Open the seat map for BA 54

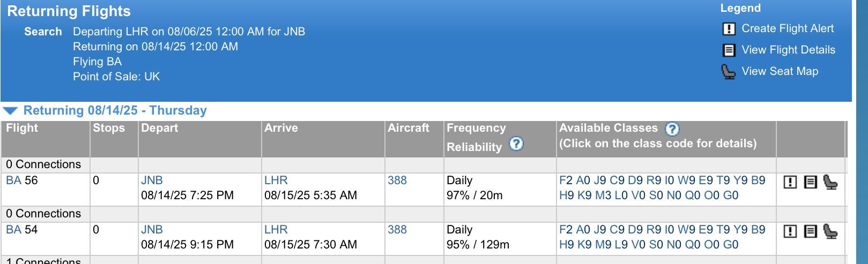point(830,231)
